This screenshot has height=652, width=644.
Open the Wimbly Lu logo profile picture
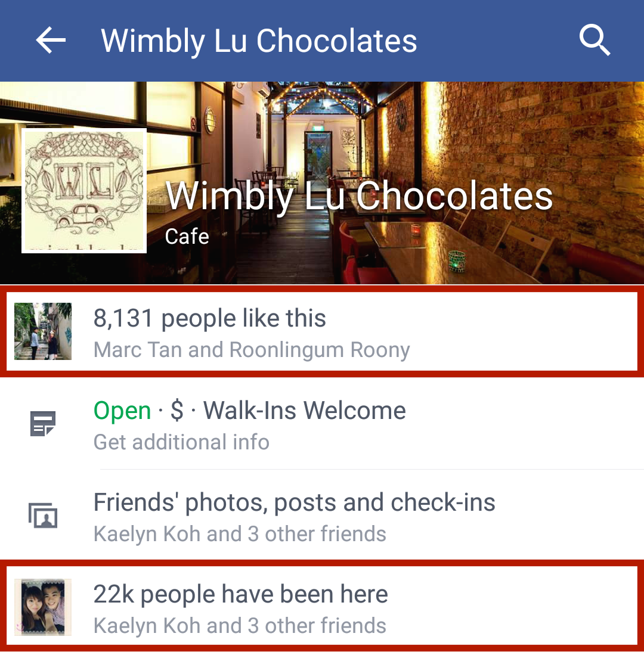[x=84, y=191]
